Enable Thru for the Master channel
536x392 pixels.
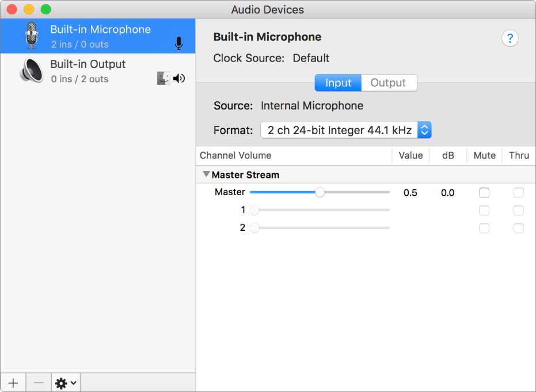click(x=518, y=192)
